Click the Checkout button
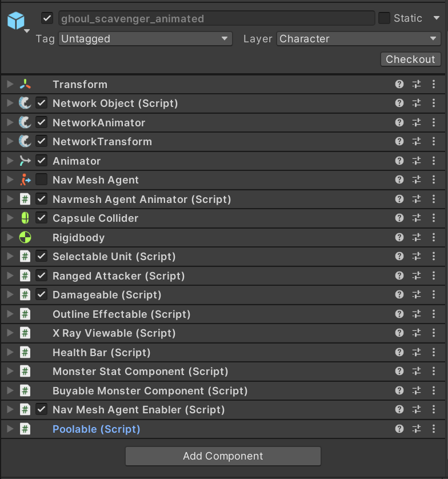The image size is (448, 479). point(410,59)
